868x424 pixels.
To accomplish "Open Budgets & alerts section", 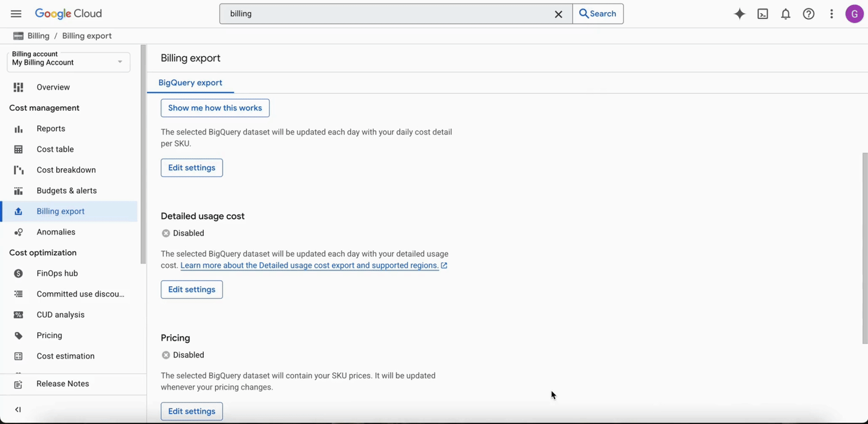I will [67, 190].
